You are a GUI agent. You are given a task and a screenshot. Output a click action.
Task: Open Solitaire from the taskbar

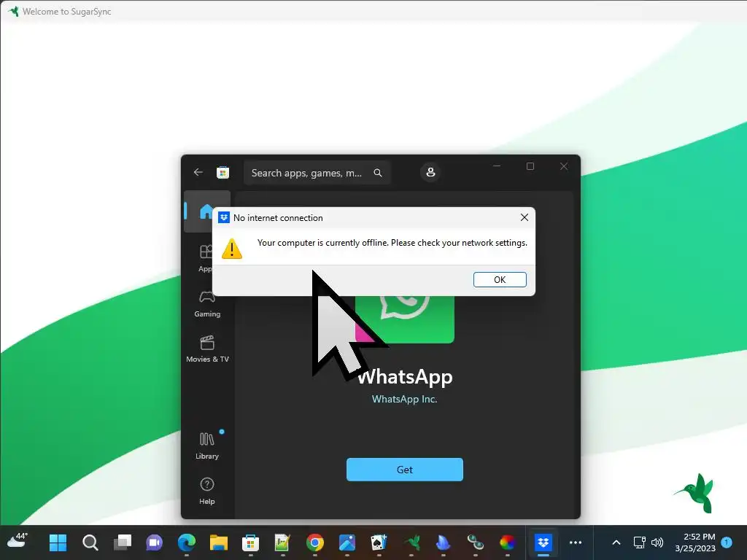[x=379, y=542]
